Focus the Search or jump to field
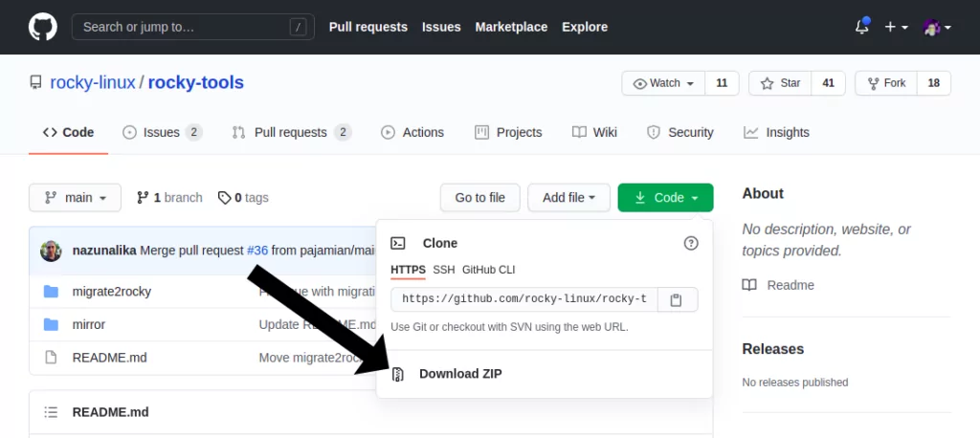 [193, 27]
